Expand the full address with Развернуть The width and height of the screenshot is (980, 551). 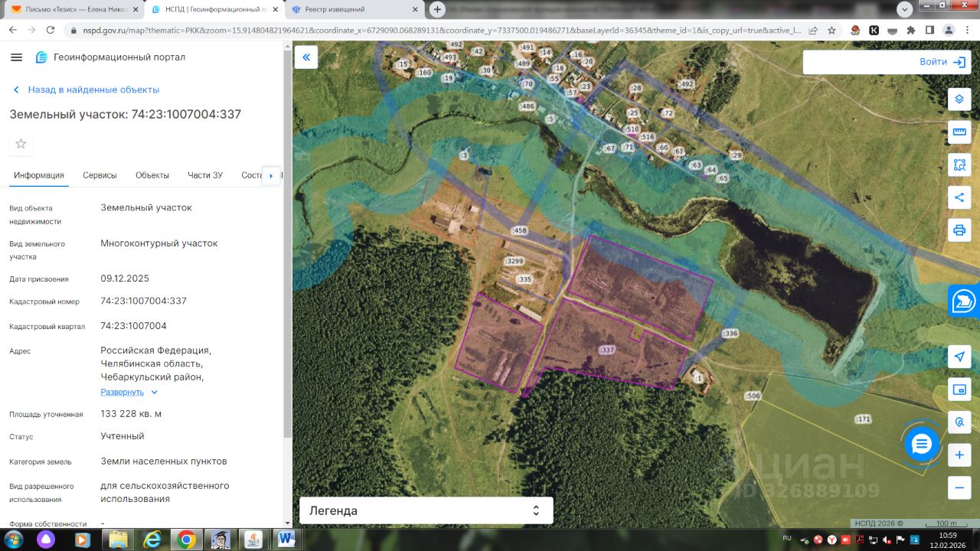point(129,392)
